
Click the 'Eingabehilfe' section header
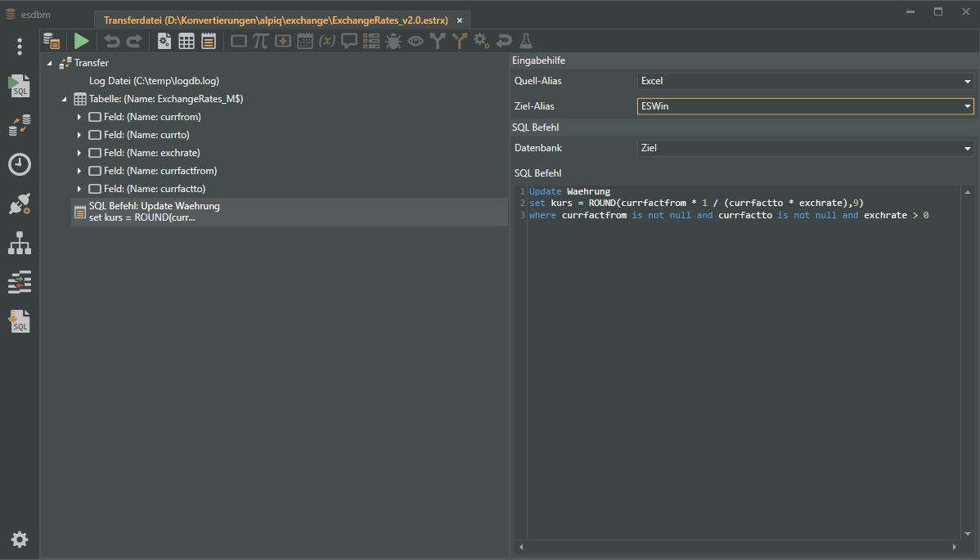click(744, 60)
